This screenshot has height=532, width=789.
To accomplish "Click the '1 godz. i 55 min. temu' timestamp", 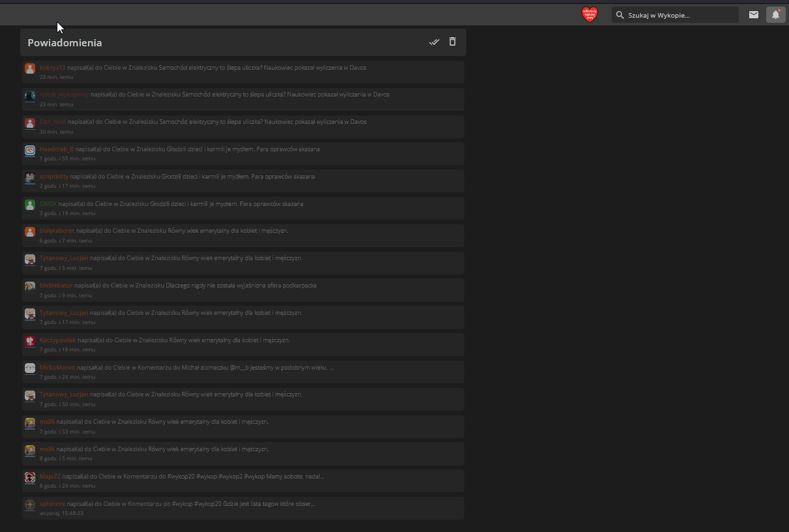I will point(67,158).
